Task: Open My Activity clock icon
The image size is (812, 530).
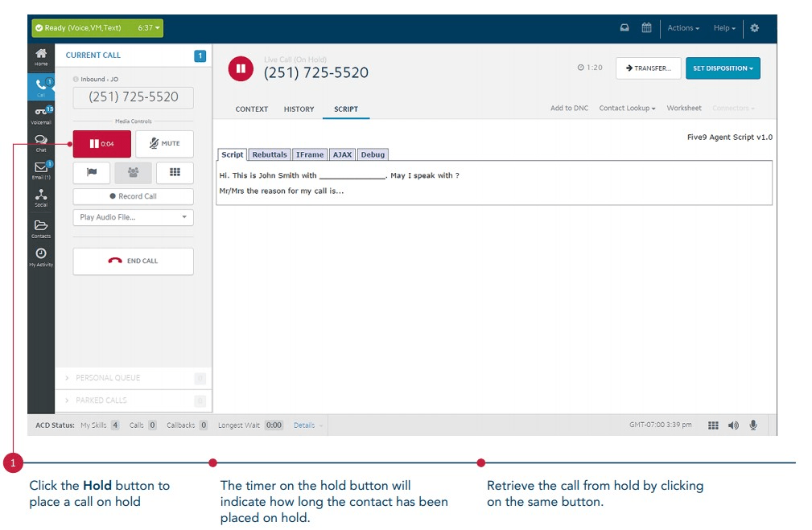Action: 41,256
